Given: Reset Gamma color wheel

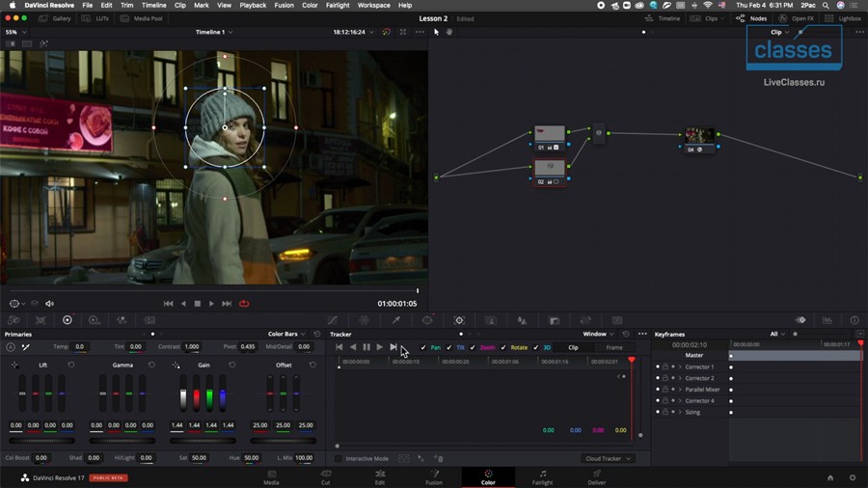Looking at the screenshot, I should [x=151, y=366].
